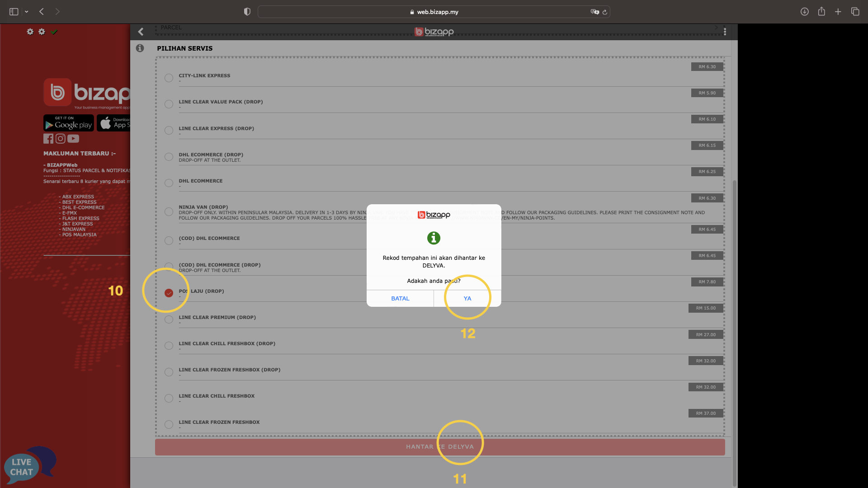
Task: Select the CITY-LINK EXPRESS radio button
Action: point(169,78)
